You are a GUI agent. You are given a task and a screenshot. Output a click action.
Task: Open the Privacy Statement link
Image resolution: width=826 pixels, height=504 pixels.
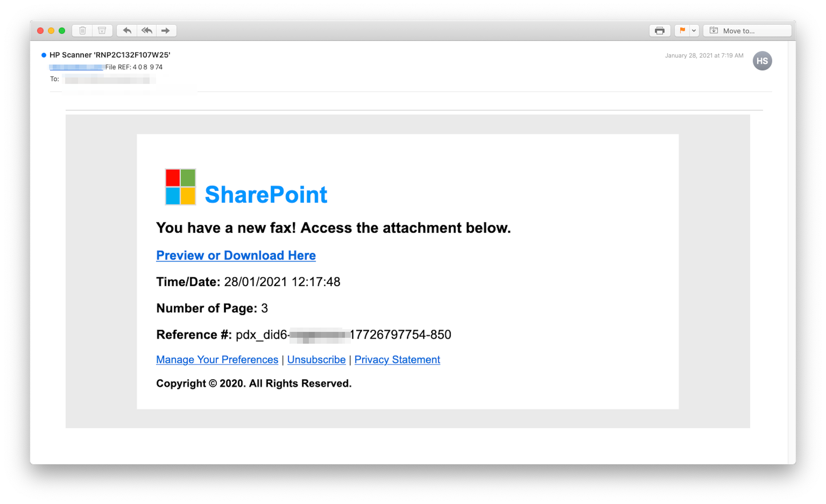(397, 360)
